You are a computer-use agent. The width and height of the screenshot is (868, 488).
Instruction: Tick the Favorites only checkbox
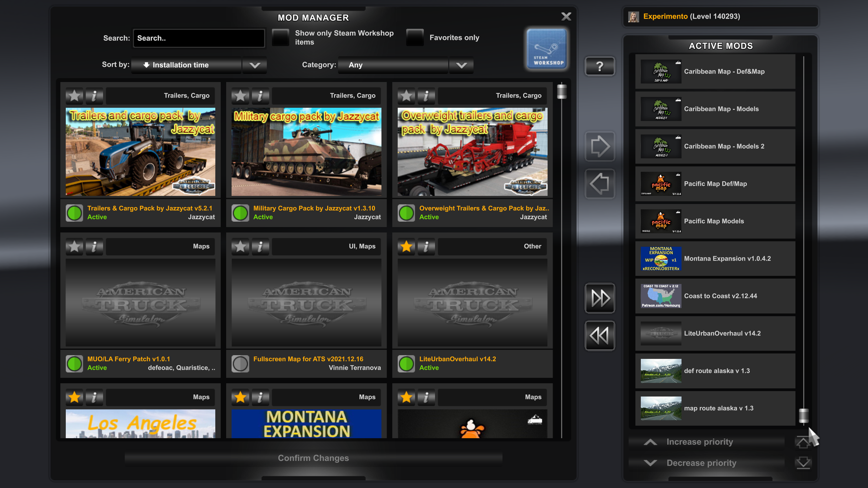[x=415, y=38]
